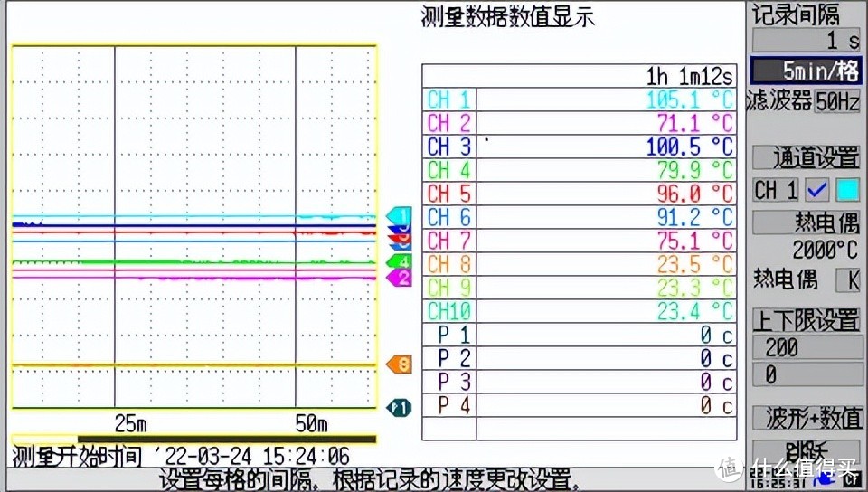Open the CH 1 channel selector
868x492 pixels.
pos(776,191)
